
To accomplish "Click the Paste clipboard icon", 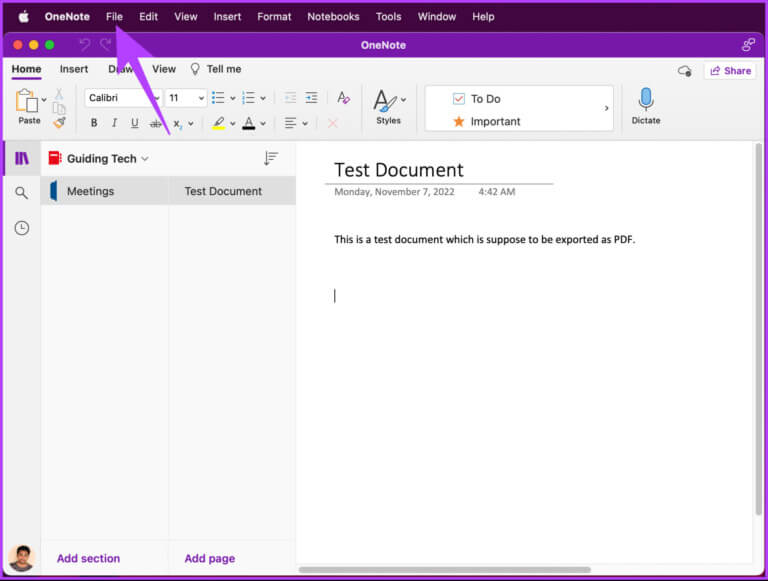I will [26, 101].
